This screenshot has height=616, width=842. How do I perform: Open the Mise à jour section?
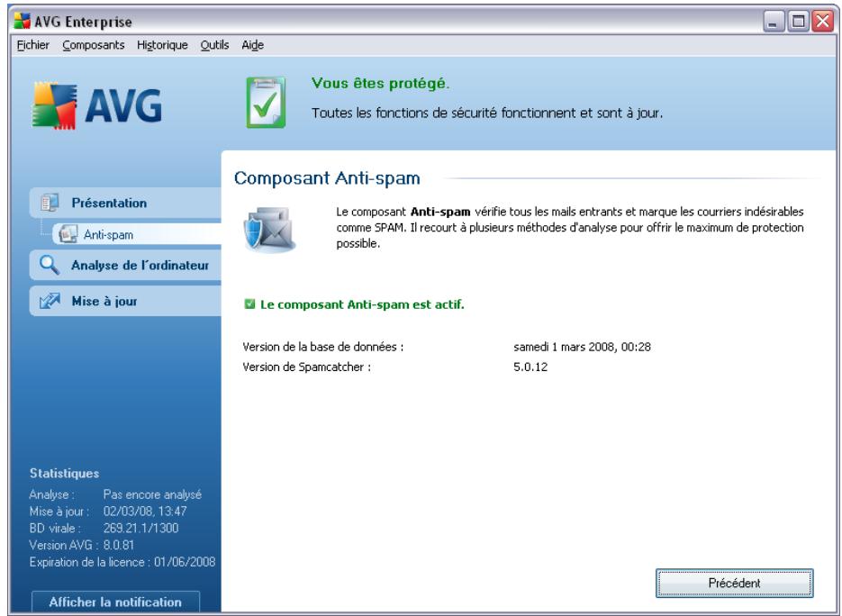pos(125,302)
